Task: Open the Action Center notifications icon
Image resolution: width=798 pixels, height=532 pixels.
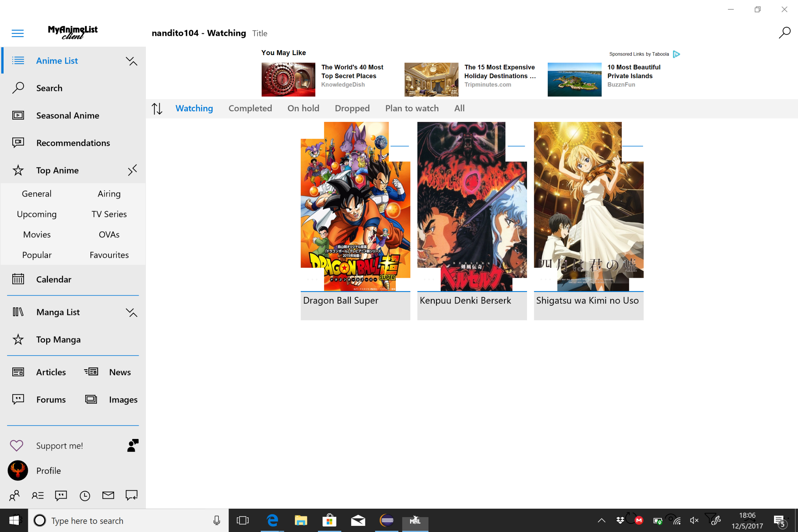Action: [780, 521]
